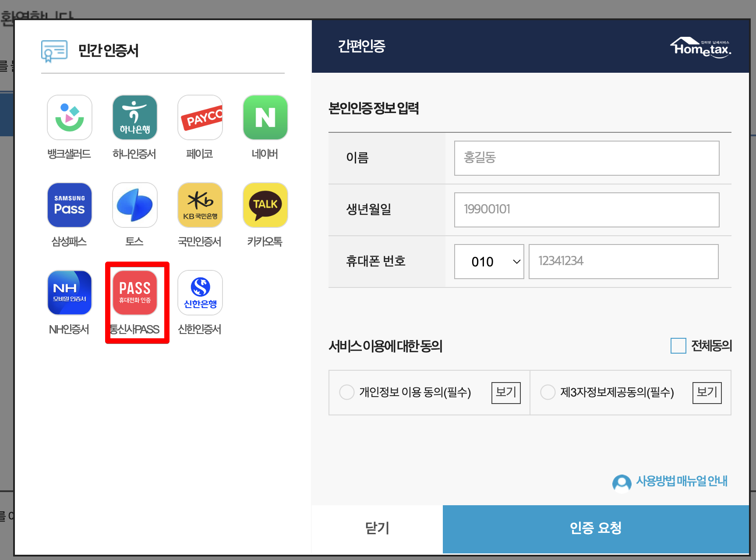Select the NH 모바일 인증서 icon
Image resolution: width=756 pixels, height=560 pixels.
[70, 293]
